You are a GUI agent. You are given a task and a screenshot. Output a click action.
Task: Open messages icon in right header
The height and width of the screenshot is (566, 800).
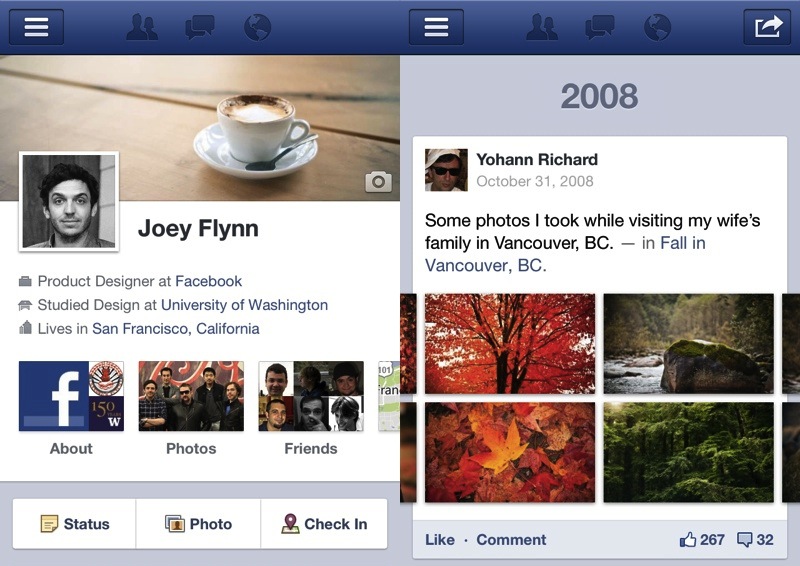pos(599,27)
